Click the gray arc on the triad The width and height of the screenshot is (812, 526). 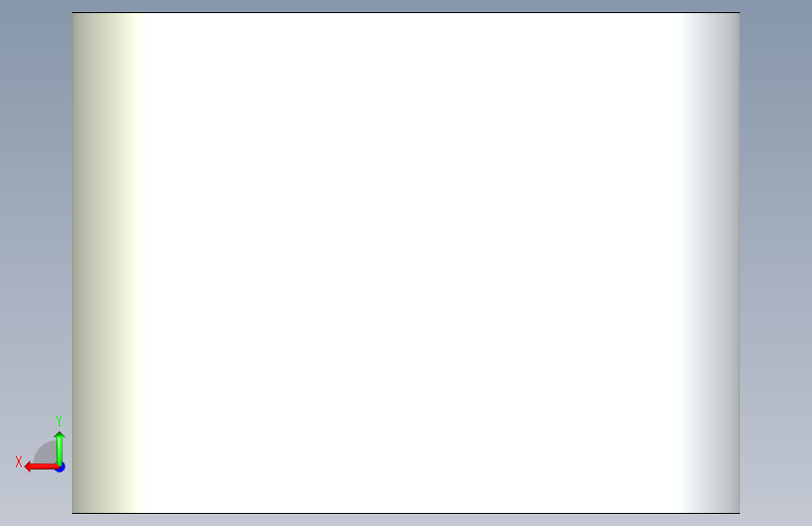(45, 452)
